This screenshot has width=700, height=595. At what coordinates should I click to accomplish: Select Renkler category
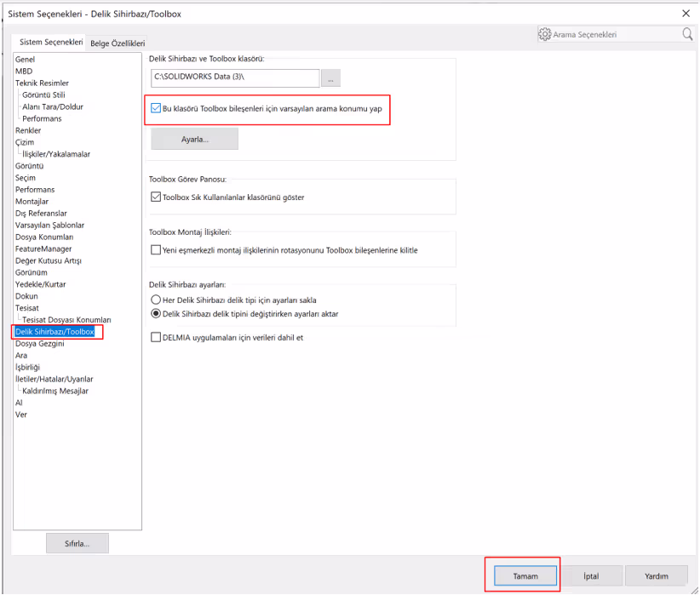point(28,130)
